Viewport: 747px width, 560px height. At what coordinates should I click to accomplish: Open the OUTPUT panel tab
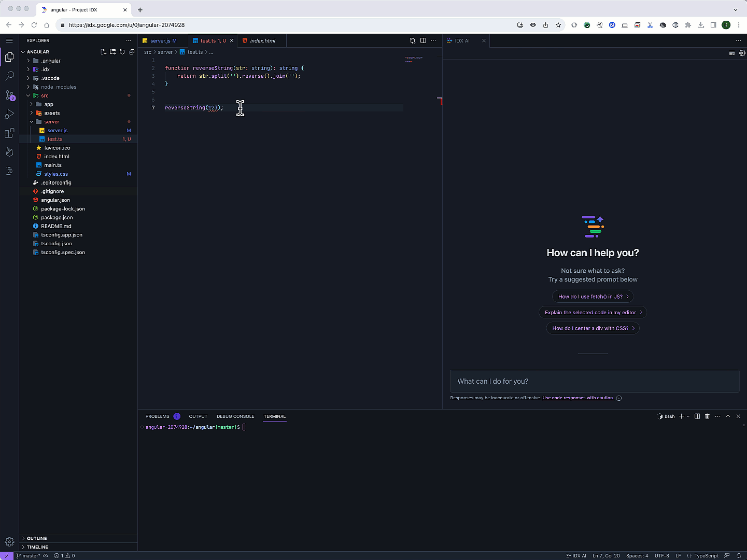198,416
